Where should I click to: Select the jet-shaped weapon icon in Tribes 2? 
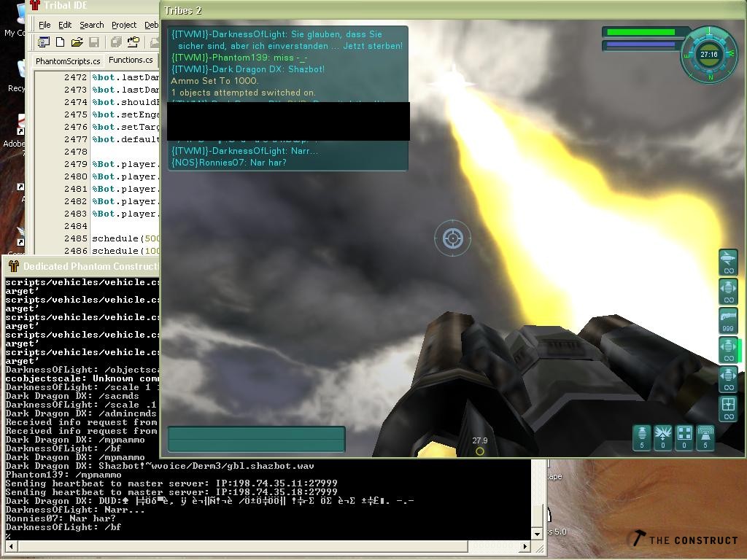coord(728,262)
